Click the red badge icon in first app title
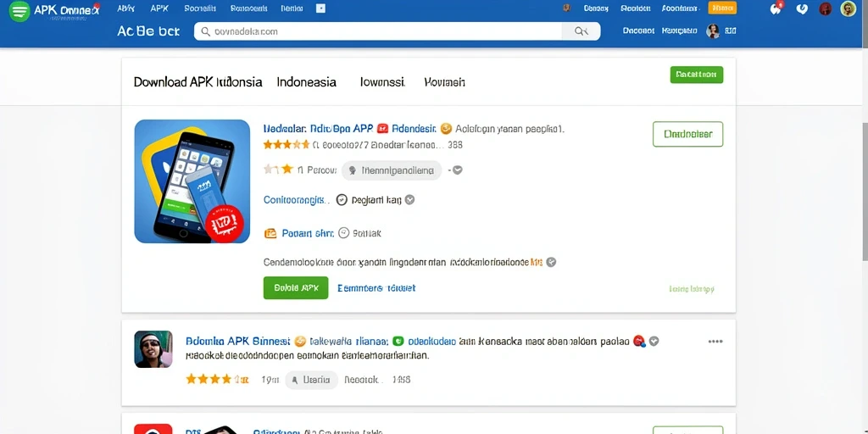 [x=382, y=129]
